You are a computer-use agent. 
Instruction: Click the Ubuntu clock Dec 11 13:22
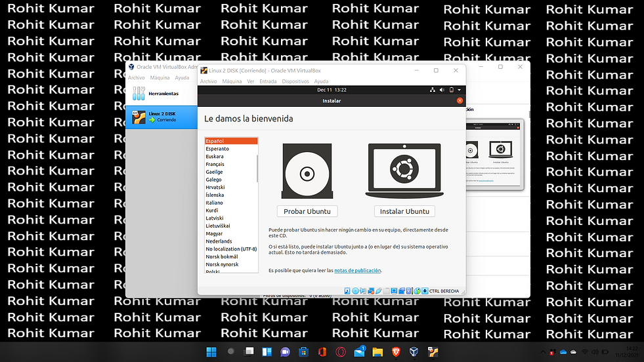[x=332, y=90]
